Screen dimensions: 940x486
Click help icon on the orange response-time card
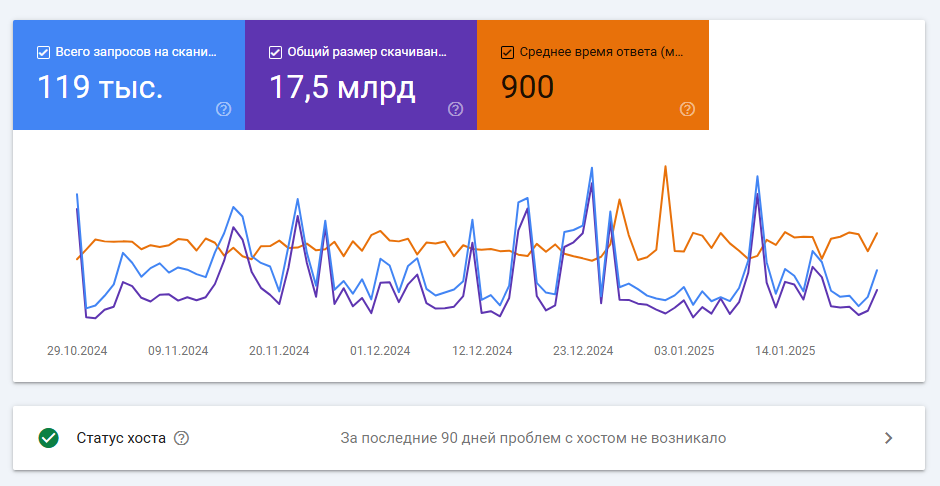tap(687, 109)
